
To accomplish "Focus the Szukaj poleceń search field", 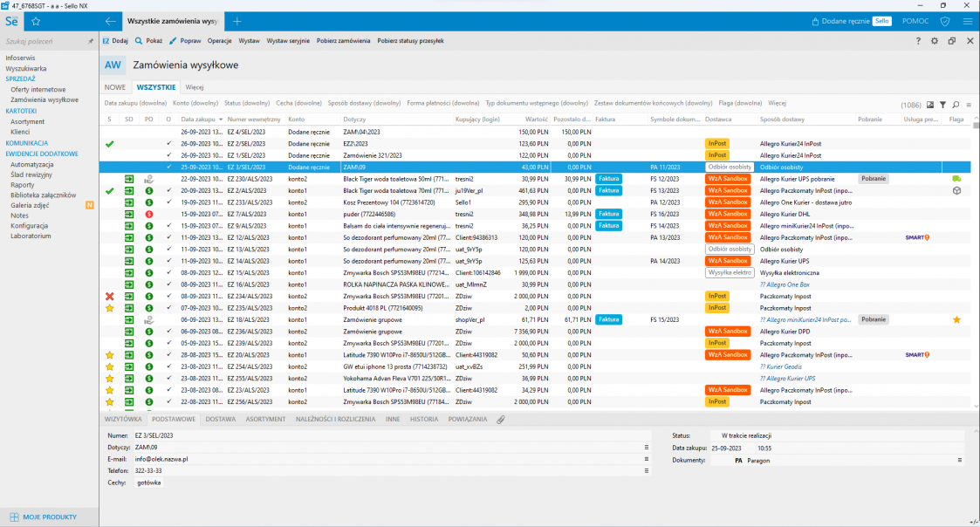I will pyautogui.click(x=44, y=41).
